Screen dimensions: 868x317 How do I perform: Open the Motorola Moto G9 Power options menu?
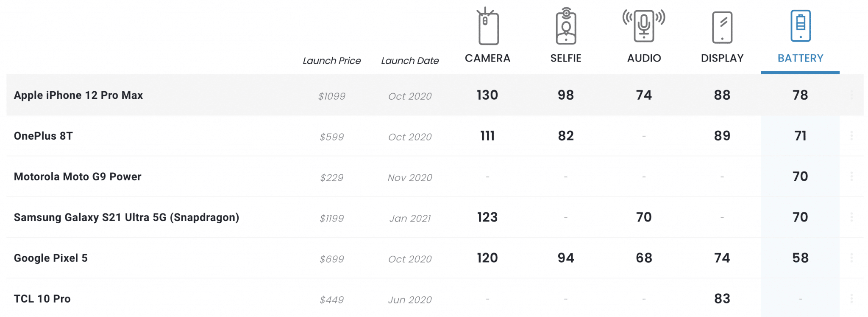point(851,177)
